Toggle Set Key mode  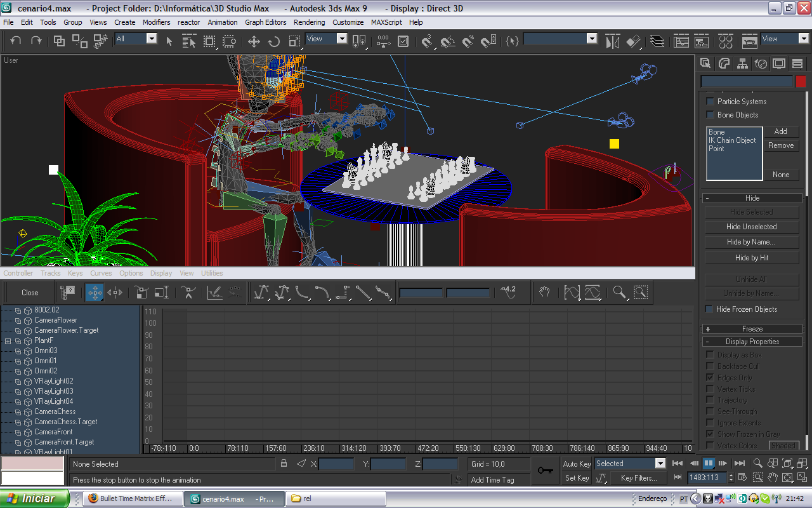(577, 478)
